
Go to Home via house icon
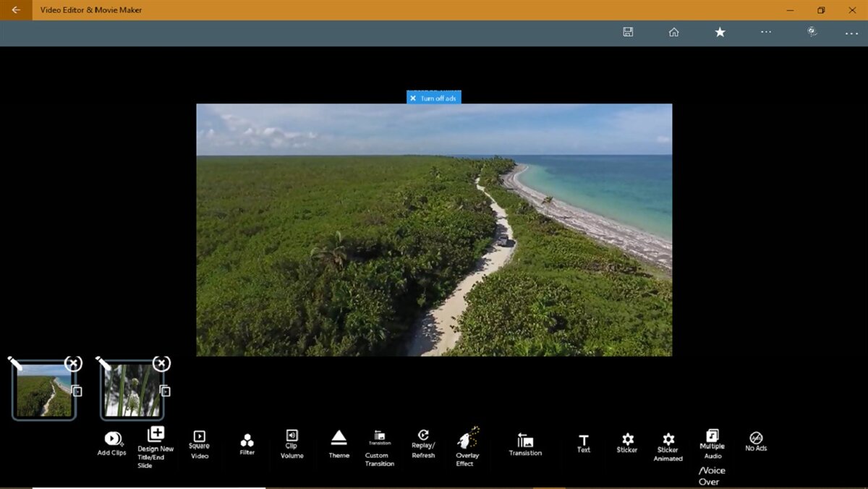(x=673, y=32)
